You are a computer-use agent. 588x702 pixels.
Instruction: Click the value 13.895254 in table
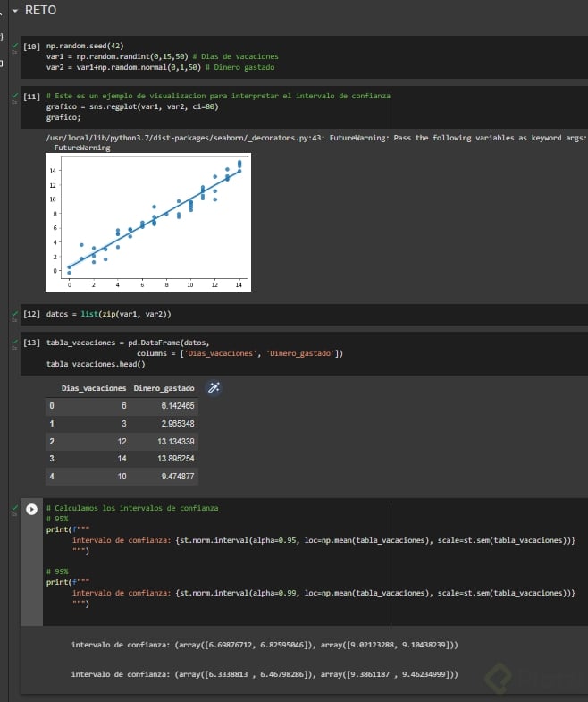(175, 459)
